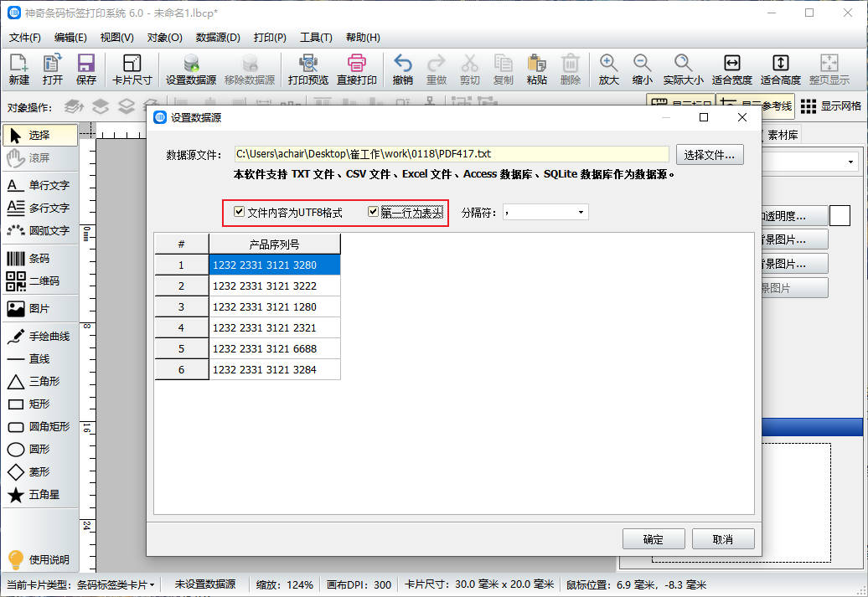Toggle Show Grid (显示网格)

click(829, 106)
